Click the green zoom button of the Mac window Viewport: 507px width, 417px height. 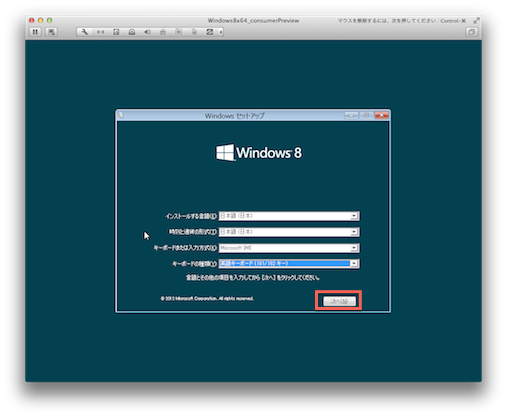(x=49, y=20)
